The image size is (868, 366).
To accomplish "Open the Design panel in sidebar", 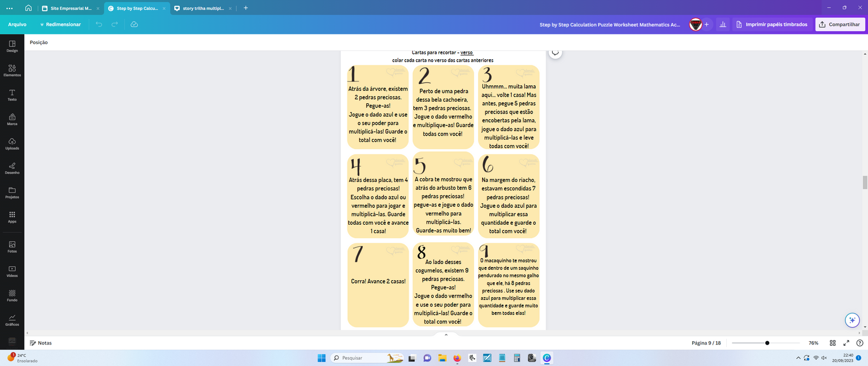I will 12,46.
